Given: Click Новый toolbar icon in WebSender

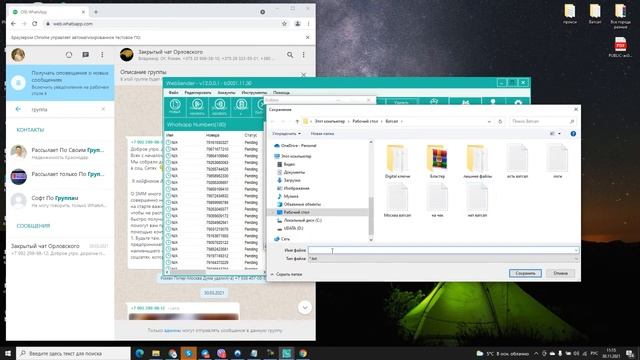Looking at the screenshot, I should (x=175, y=107).
